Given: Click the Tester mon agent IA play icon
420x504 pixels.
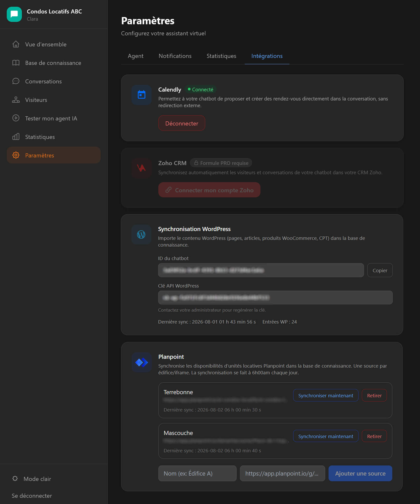Looking at the screenshot, I should (x=16, y=118).
